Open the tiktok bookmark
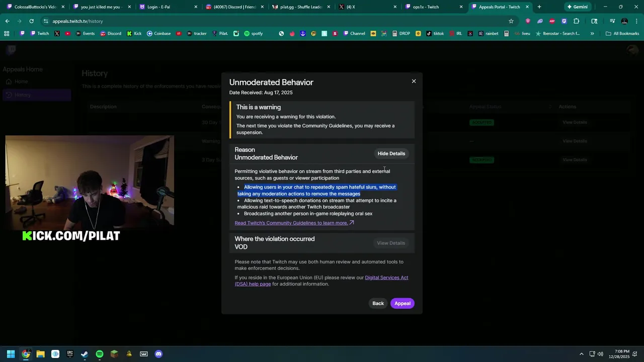644x362 pixels. click(x=435, y=34)
